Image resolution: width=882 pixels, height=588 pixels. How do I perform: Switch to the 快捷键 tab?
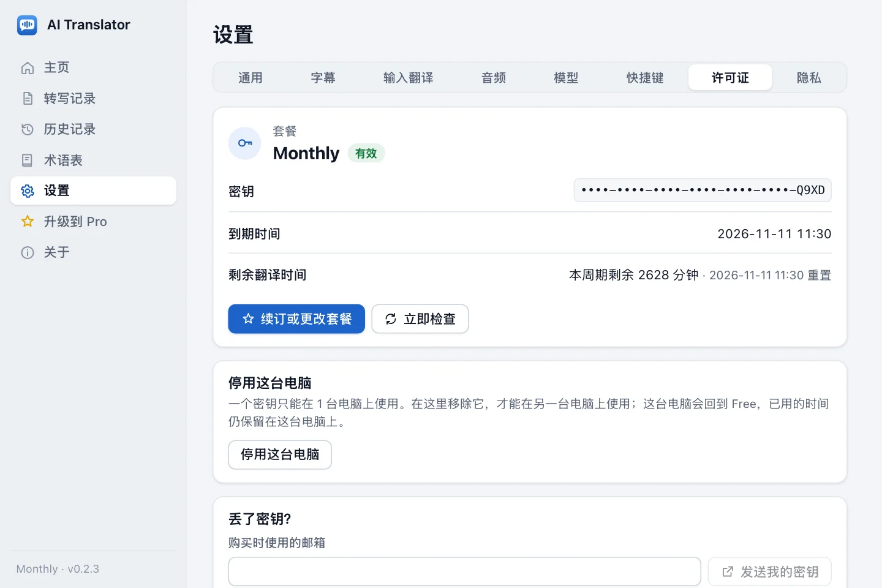click(x=645, y=78)
